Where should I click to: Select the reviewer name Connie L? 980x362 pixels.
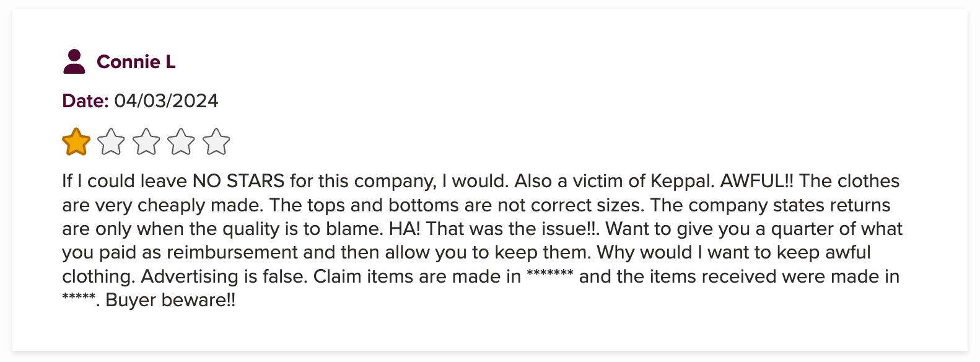click(136, 62)
